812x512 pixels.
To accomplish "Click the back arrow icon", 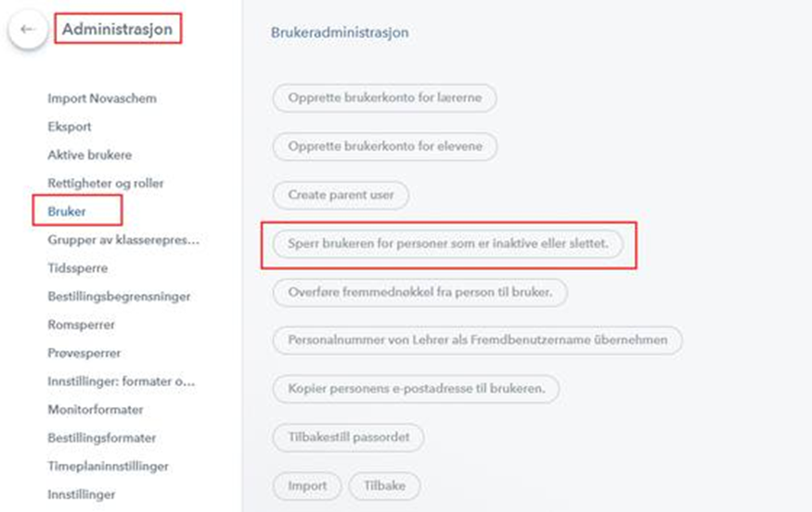I will pyautogui.click(x=27, y=30).
